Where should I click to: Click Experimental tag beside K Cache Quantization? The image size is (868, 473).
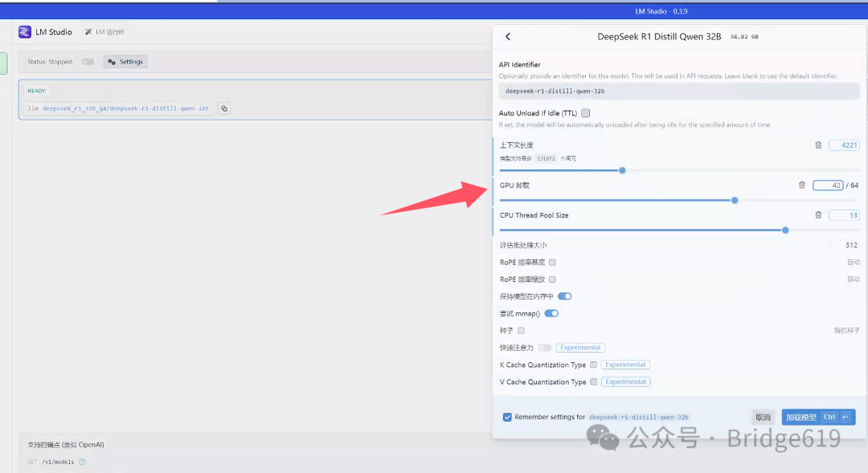pos(625,365)
